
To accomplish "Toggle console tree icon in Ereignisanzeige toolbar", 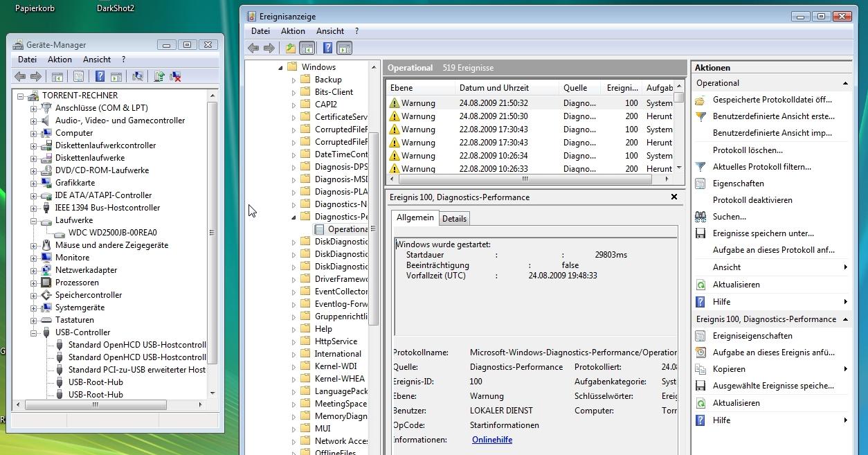I will pyautogui.click(x=307, y=48).
